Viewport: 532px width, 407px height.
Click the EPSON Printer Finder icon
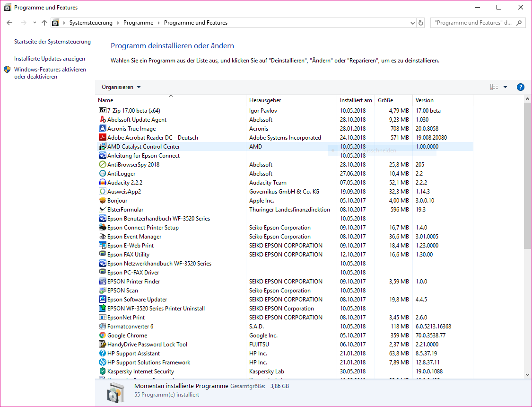point(103,282)
